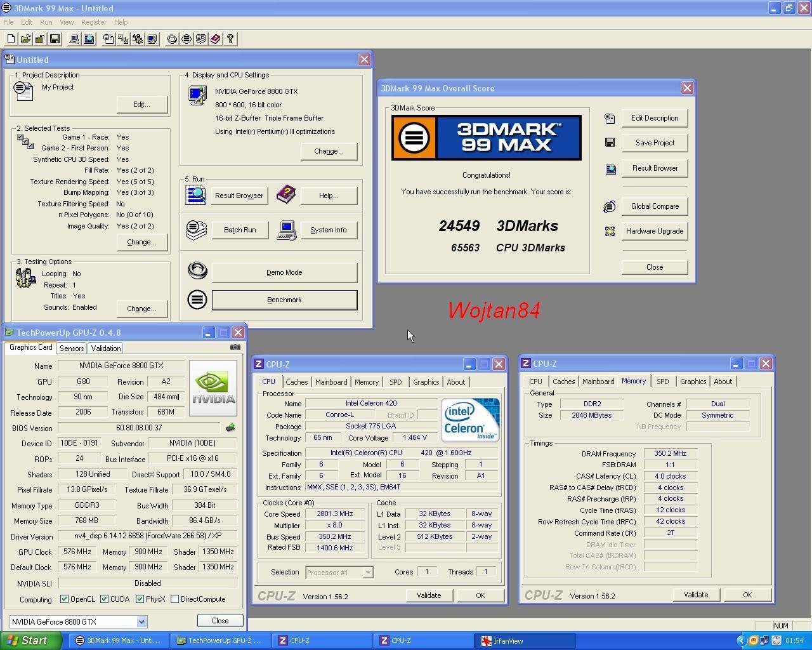Open the Caches tab in left CPU-Z window
Viewport: 812px width, 650px height.
[296, 381]
